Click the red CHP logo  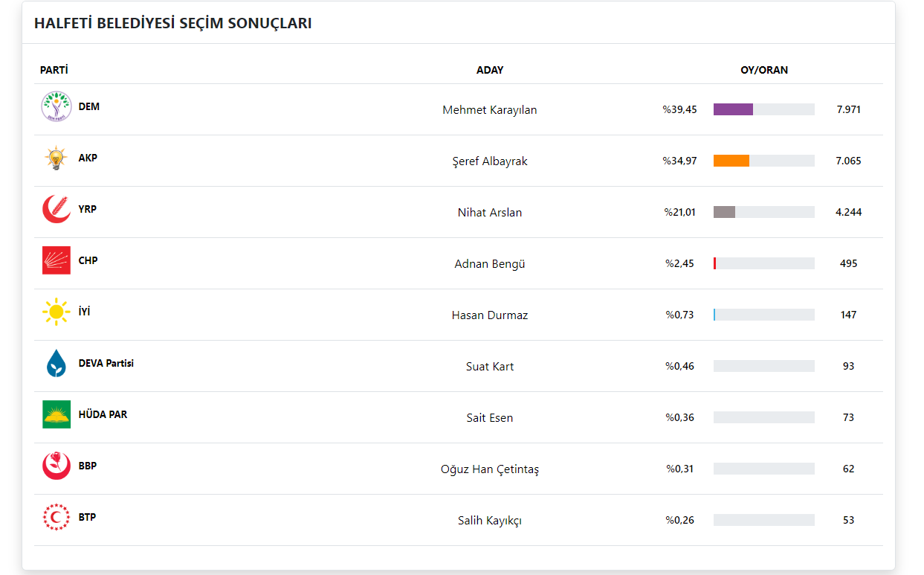pyautogui.click(x=56, y=260)
